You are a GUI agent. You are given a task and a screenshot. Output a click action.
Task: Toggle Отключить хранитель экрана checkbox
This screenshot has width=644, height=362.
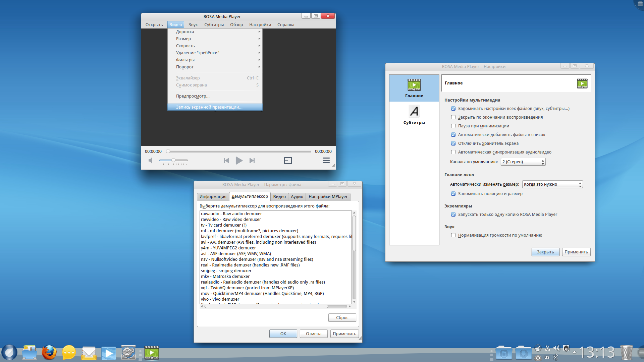coord(453,143)
